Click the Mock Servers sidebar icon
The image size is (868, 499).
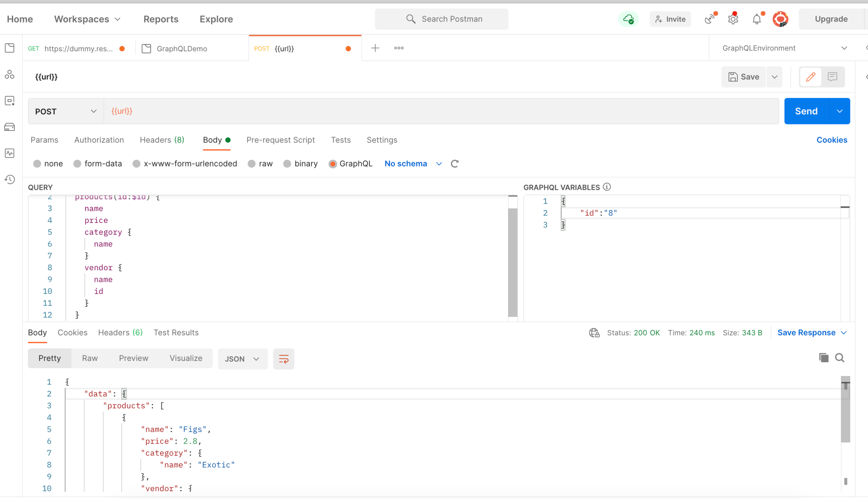click(10, 127)
